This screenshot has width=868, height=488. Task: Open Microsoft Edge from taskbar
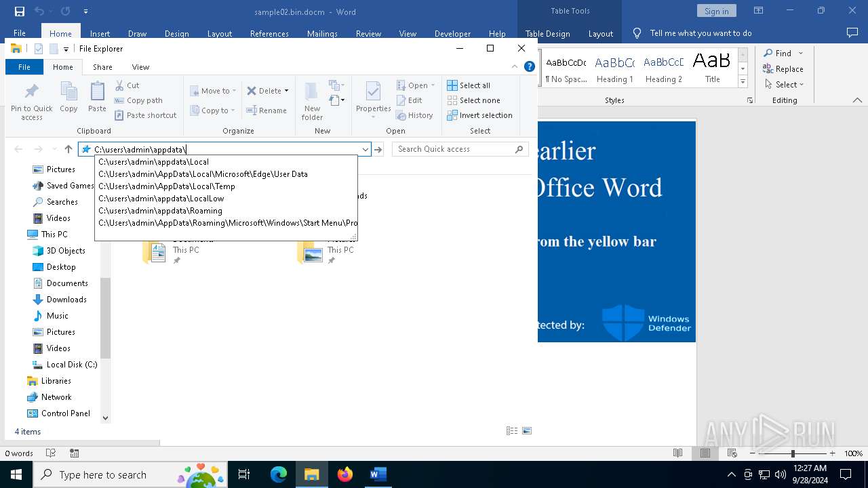[279, 474]
